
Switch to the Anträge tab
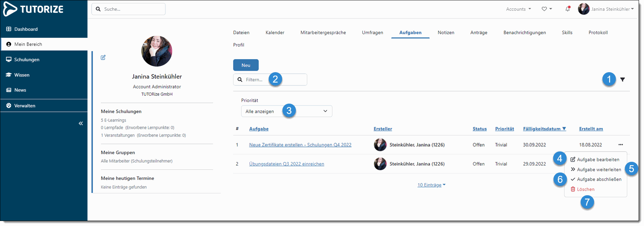(x=479, y=32)
